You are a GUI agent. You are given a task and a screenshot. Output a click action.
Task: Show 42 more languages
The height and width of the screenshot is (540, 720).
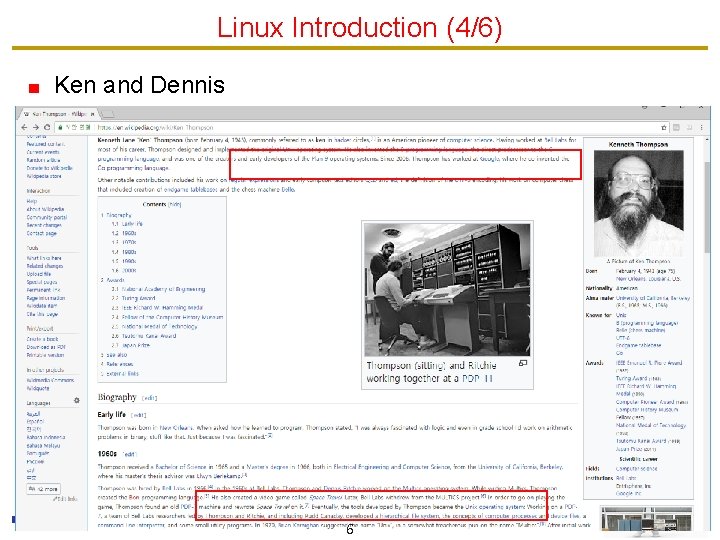(44, 489)
